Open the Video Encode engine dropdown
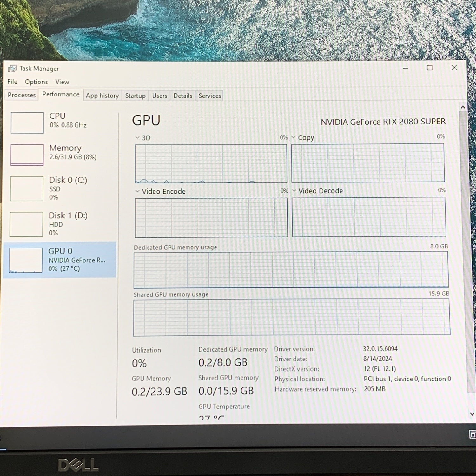The image size is (476, 476). tap(137, 191)
